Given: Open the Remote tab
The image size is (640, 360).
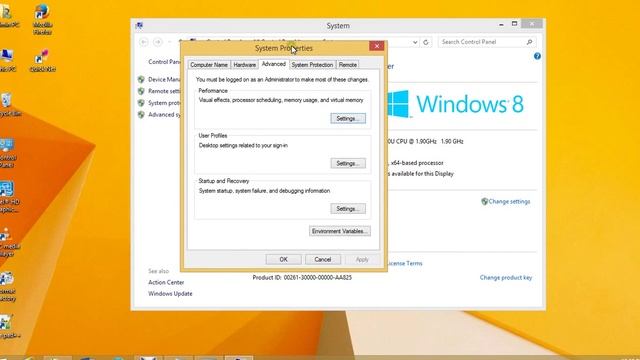Looking at the screenshot, I should click(x=348, y=65).
